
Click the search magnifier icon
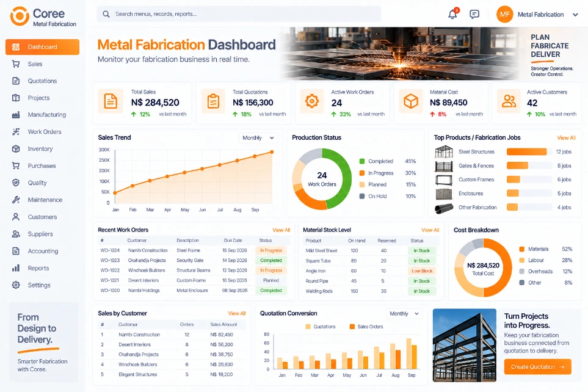[106, 14]
